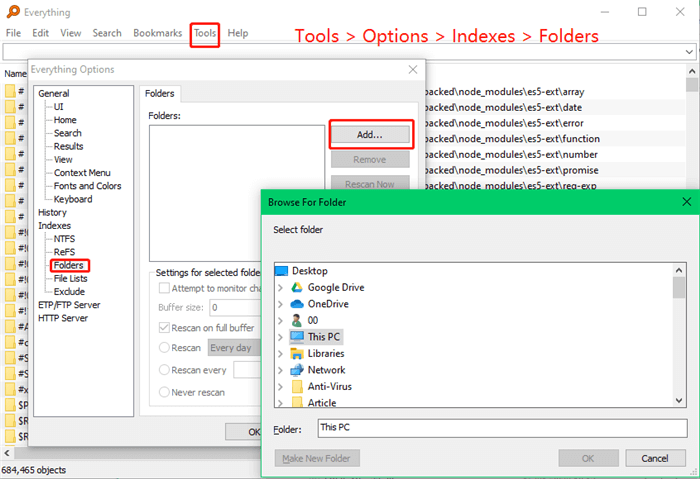
Task: Select NTFS in the options tree
Action: [x=64, y=239]
